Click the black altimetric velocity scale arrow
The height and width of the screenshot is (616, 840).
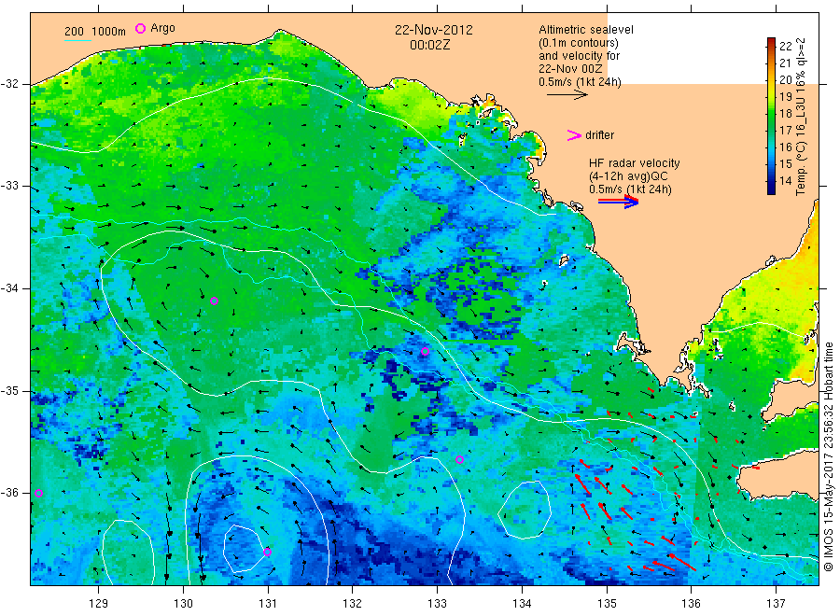coord(567,95)
